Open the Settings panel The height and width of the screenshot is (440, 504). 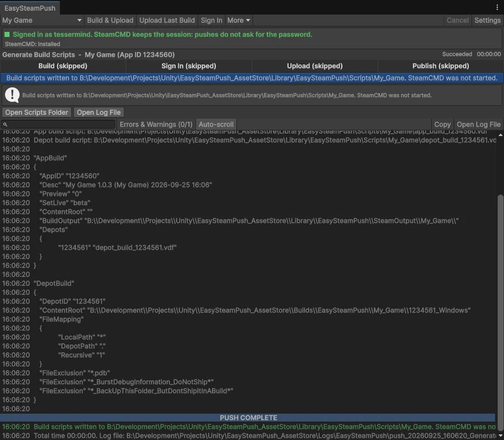[x=487, y=20]
